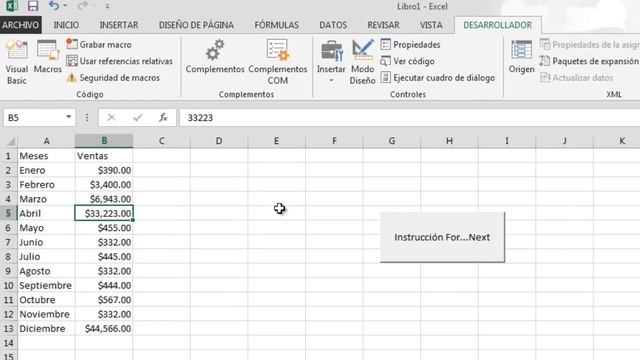Image resolution: width=640 pixels, height=360 pixels.
Task: Select column A header
Action: (x=46, y=141)
